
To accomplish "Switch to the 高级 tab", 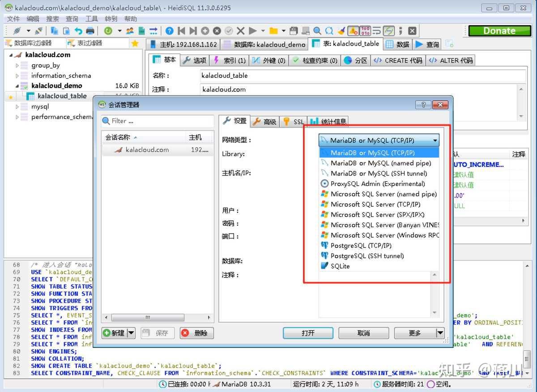I will tap(264, 121).
